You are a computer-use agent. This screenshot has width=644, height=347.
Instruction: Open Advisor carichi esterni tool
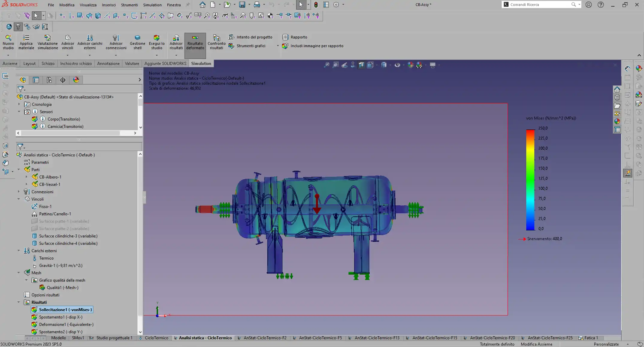[x=90, y=42]
